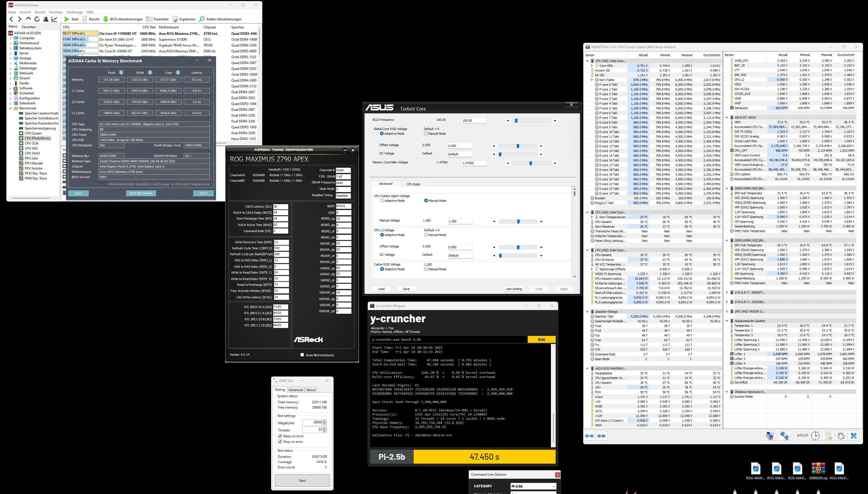
Task: Toggle Auto Refresh checkbox in Timing Configurator
Action: pos(302,355)
